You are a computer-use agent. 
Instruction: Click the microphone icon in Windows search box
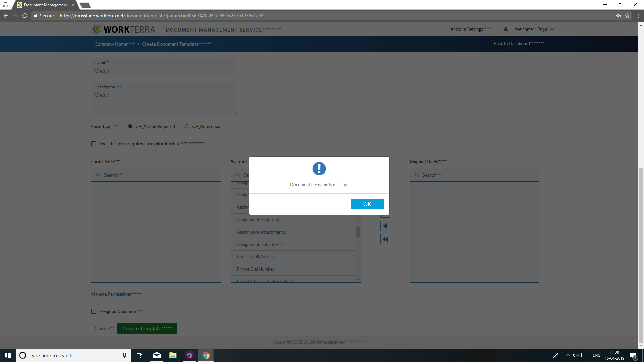tap(124, 355)
